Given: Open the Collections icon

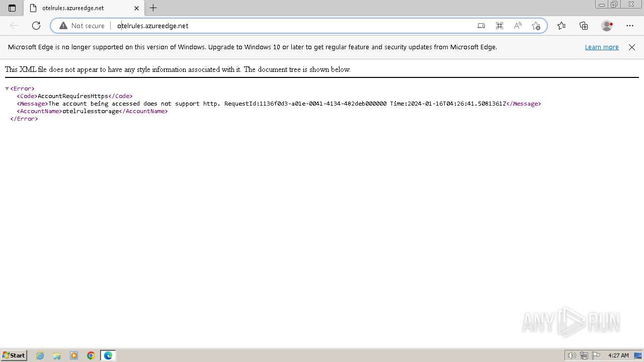Looking at the screenshot, I should 584,26.
